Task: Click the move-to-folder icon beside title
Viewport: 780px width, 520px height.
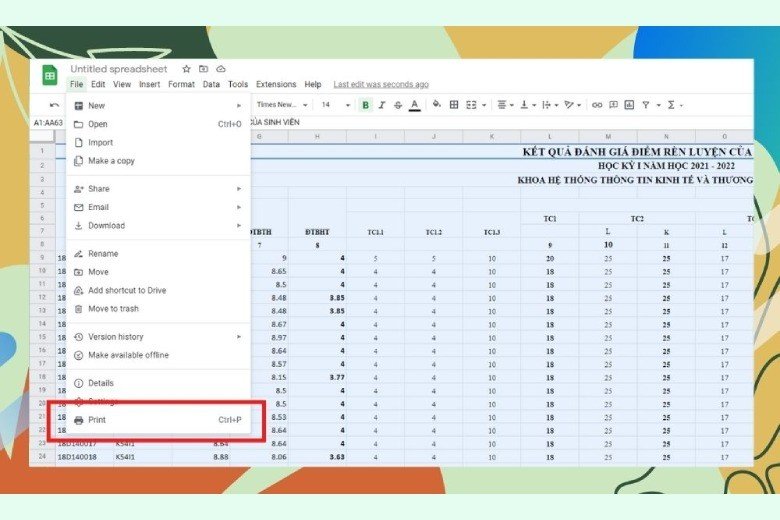Action: (x=203, y=69)
